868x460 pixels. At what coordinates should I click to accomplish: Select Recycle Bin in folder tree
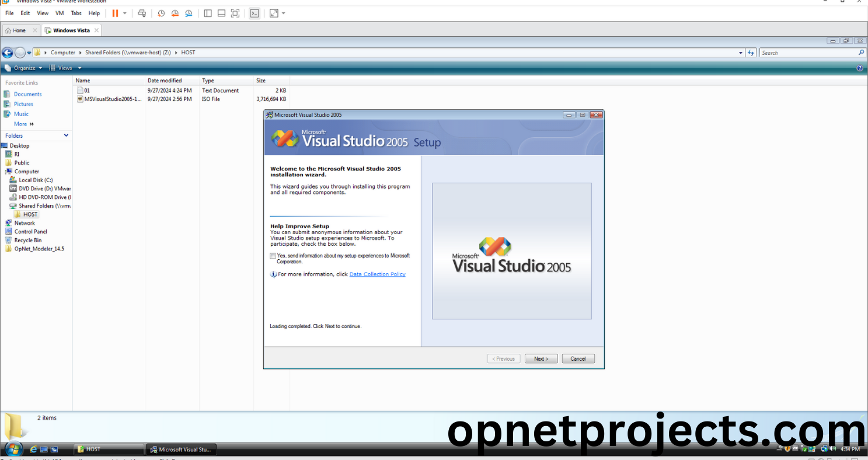(x=27, y=240)
